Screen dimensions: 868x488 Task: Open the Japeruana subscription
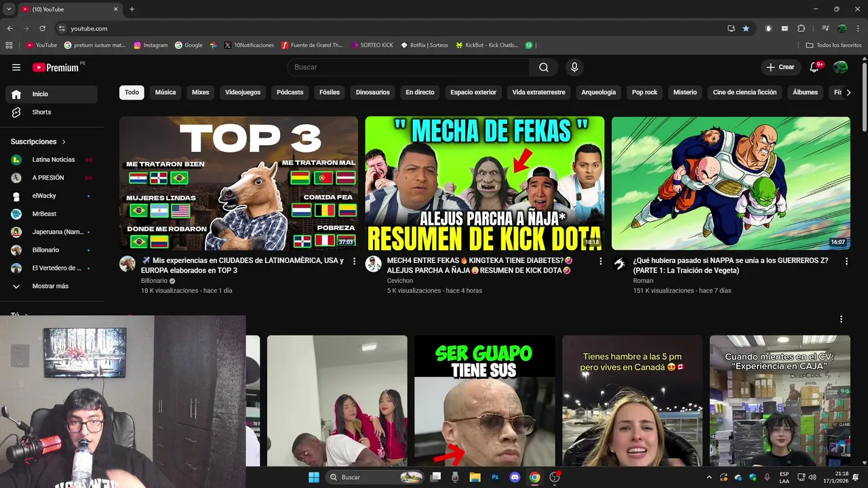tap(52, 232)
